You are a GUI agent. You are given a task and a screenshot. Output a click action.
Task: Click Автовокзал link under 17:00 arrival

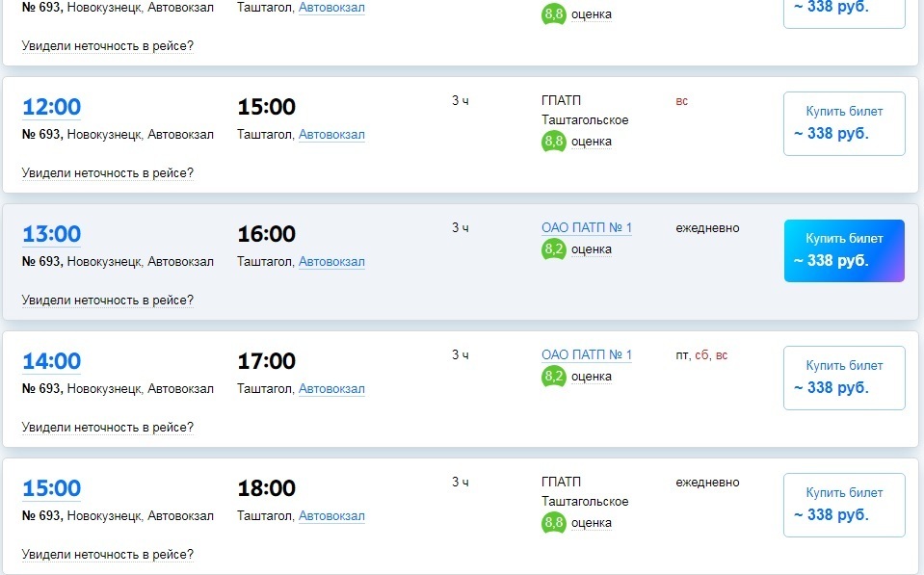pos(331,389)
